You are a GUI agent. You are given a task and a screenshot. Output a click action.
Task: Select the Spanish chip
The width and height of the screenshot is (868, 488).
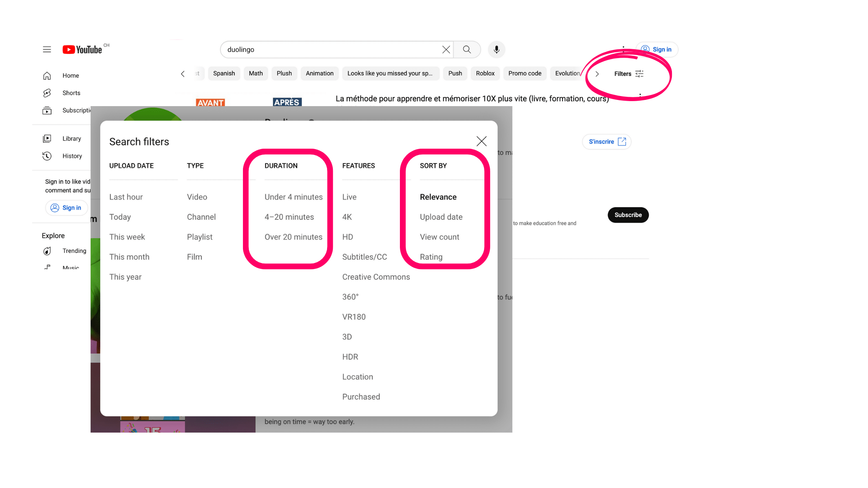pos(224,74)
